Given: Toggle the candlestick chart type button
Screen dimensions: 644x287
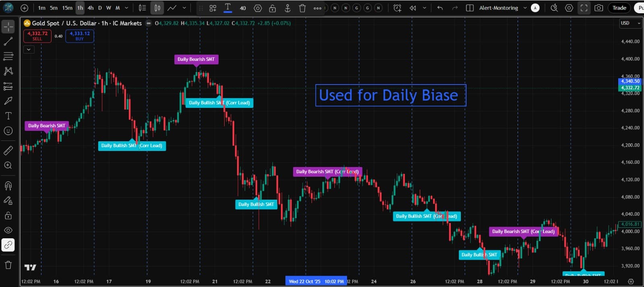Looking at the screenshot, I should 157,8.
